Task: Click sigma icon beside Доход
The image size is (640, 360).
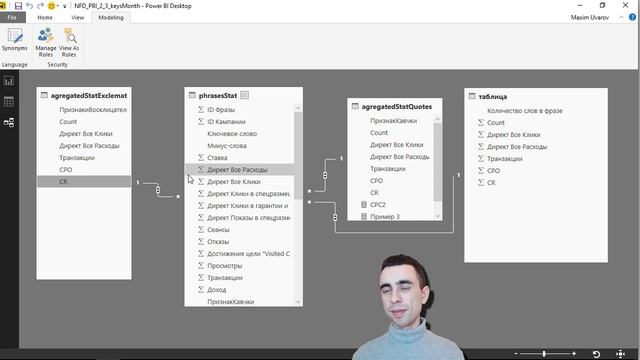Action: [201, 289]
